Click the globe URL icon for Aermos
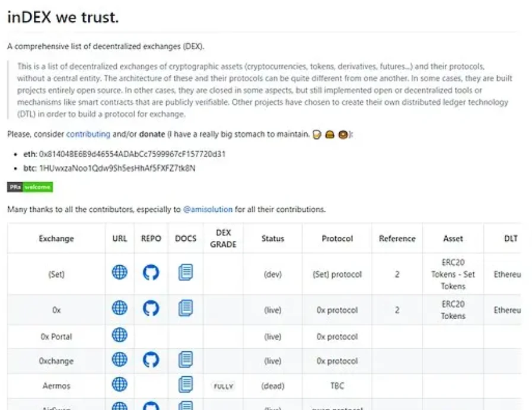 (120, 384)
